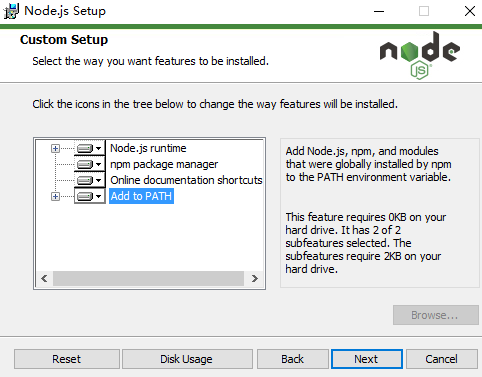The image size is (482, 377).
Task: Click the disabled Browse... button
Action: 436,315
